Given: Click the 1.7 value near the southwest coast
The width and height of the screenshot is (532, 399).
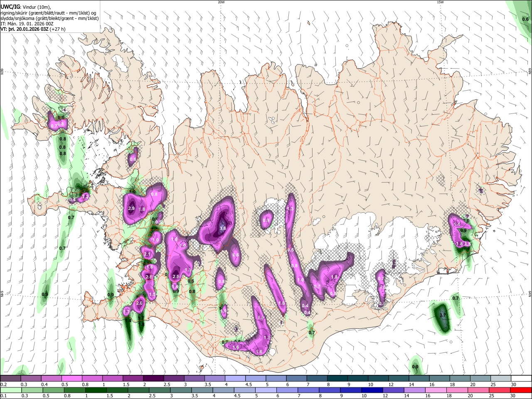Looking at the screenshot, I should point(127,312).
